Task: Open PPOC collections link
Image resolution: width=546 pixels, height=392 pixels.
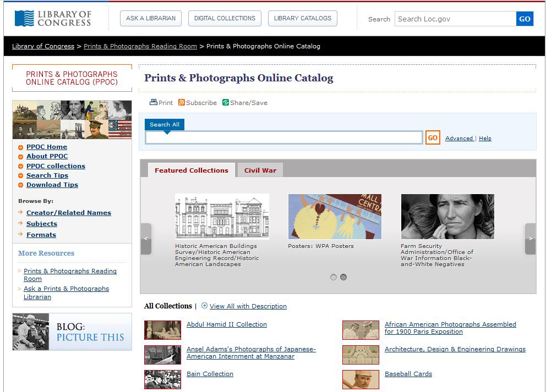Action: [x=56, y=166]
